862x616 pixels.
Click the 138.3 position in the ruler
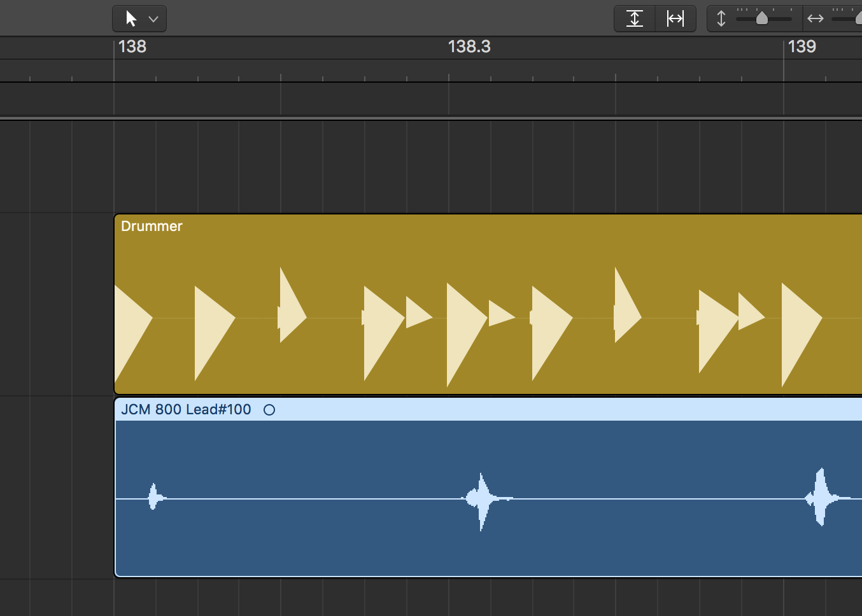[x=469, y=46]
